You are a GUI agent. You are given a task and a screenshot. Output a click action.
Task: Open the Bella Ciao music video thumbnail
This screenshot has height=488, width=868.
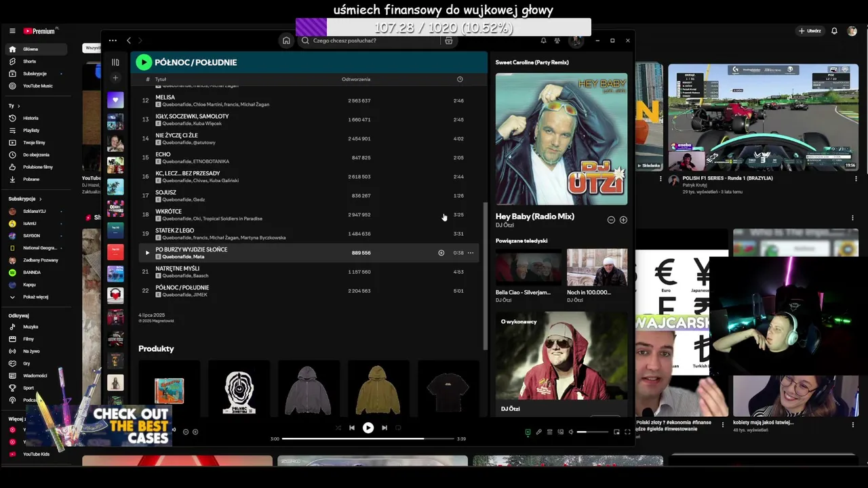point(528,267)
